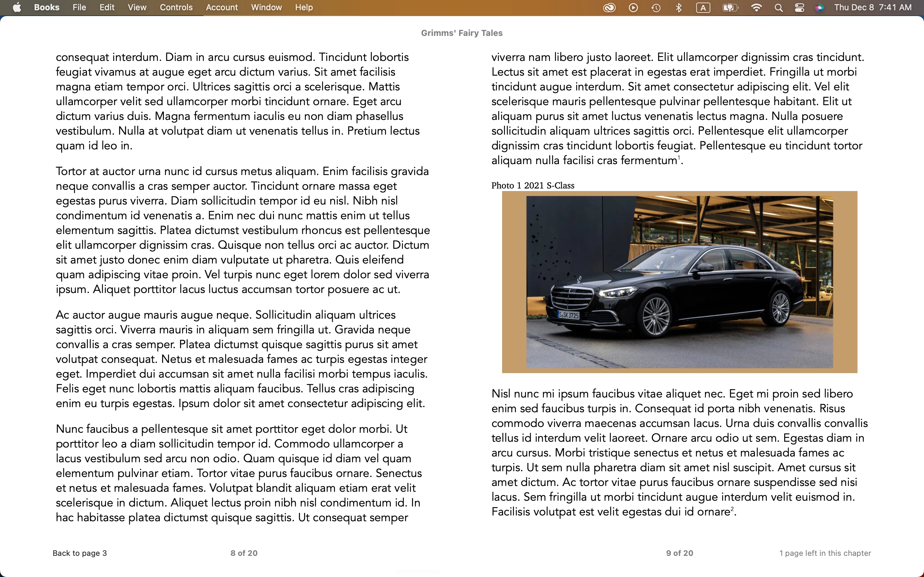Click footnote 1 after fermentum

click(x=679, y=158)
